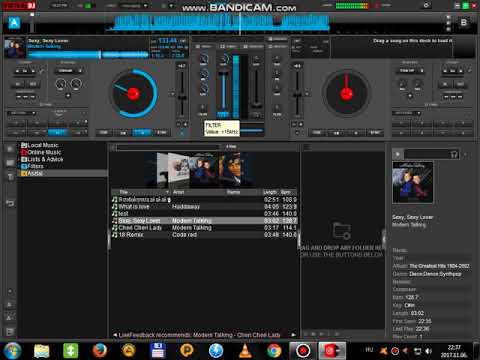This screenshot has height=360, width=480.
Task: Click right arrow beside recommendation bar
Action: click(x=293, y=335)
